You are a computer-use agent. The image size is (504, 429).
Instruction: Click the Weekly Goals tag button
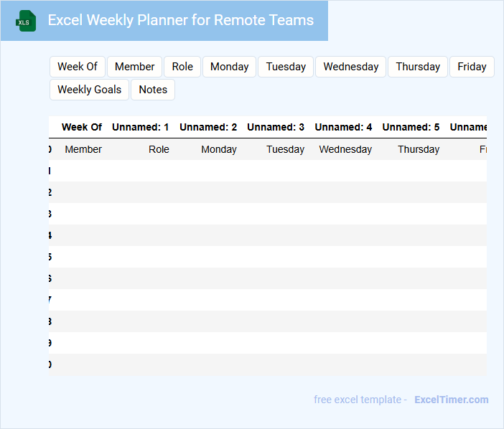tap(89, 90)
